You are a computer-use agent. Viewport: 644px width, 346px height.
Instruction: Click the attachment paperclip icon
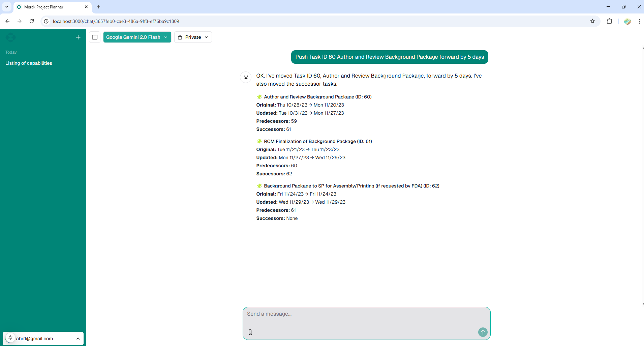250,332
